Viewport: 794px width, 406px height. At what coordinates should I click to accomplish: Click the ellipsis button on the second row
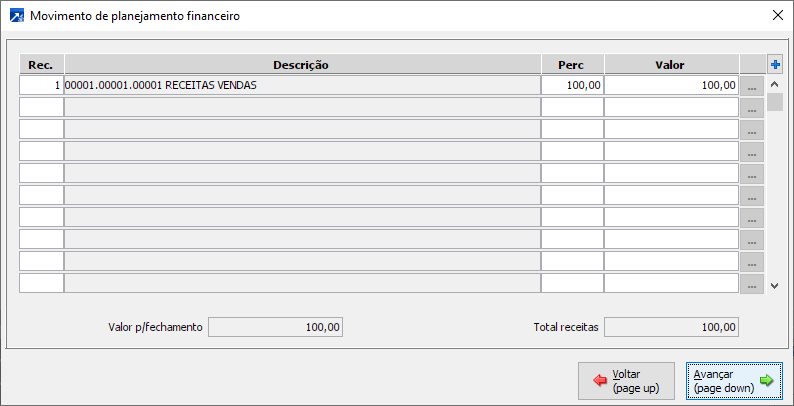click(752, 108)
